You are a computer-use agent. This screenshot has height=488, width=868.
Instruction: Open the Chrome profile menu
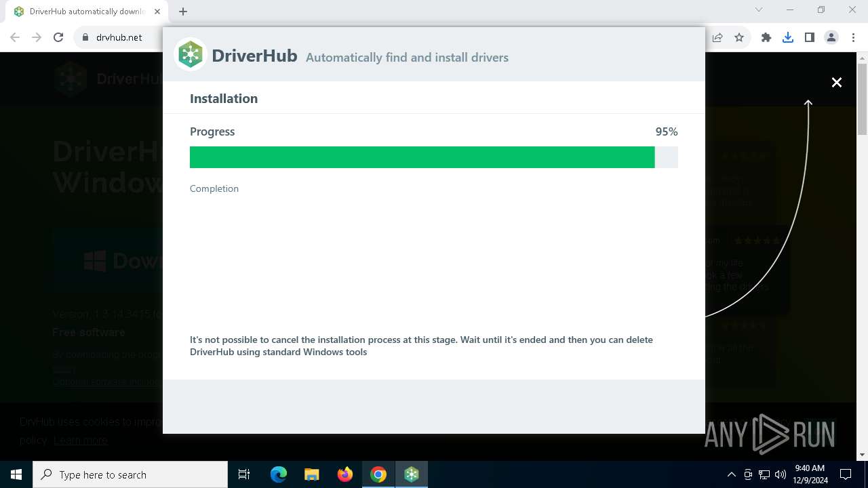tap(831, 37)
